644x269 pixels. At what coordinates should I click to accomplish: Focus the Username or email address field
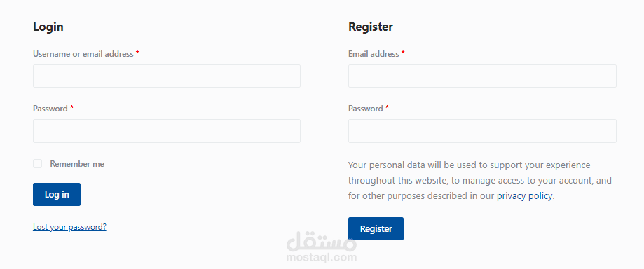coord(166,76)
